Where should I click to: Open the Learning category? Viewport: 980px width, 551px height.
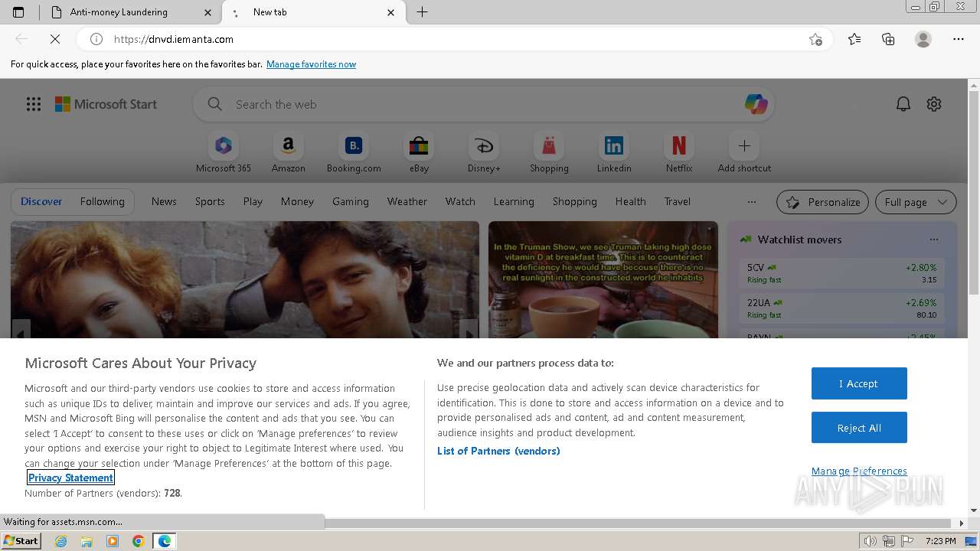514,201
